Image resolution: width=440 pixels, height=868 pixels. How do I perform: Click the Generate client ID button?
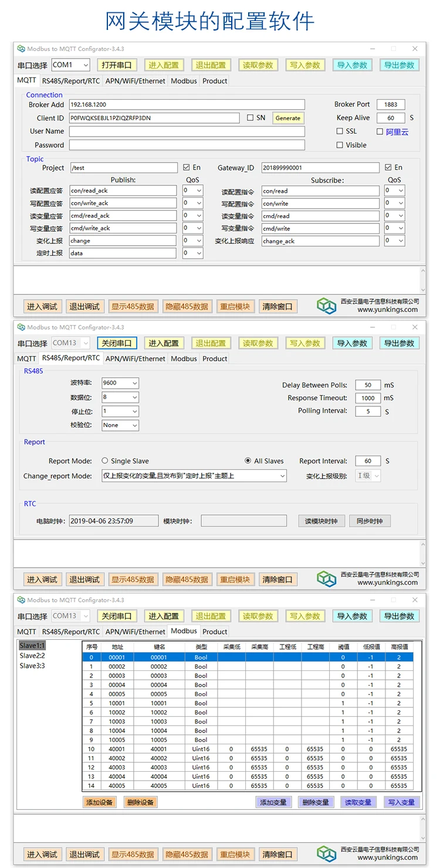pyautogui.click(x=288, y=118)
